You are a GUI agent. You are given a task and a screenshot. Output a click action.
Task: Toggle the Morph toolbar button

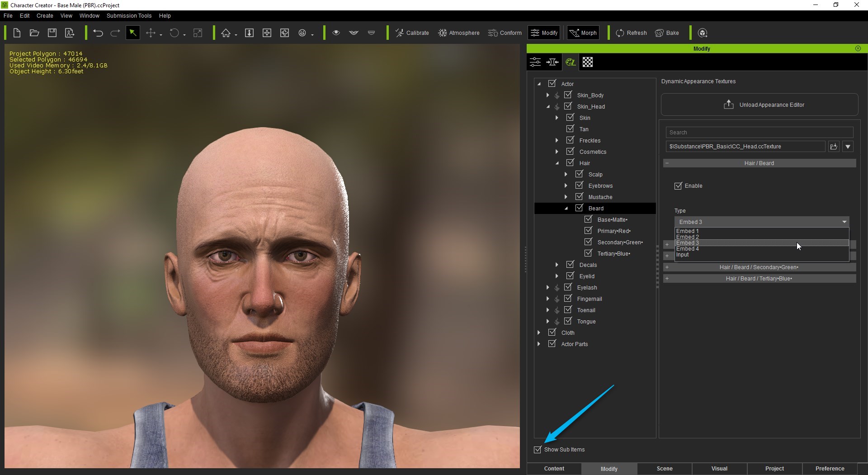tap(583, 33)
